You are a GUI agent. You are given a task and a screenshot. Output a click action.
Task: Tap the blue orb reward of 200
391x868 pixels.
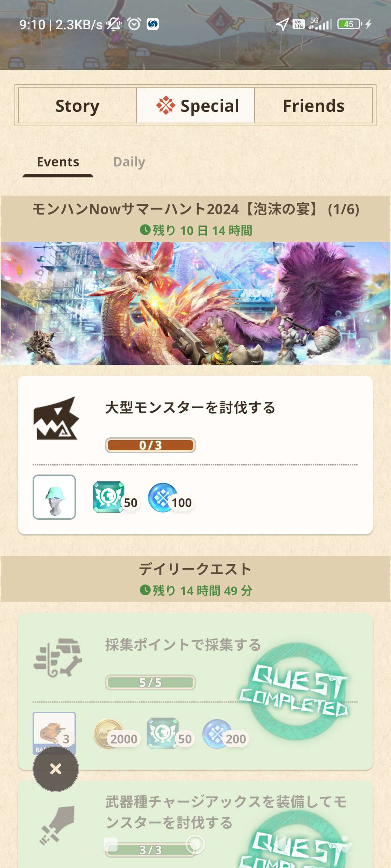(x=225, y=734)
